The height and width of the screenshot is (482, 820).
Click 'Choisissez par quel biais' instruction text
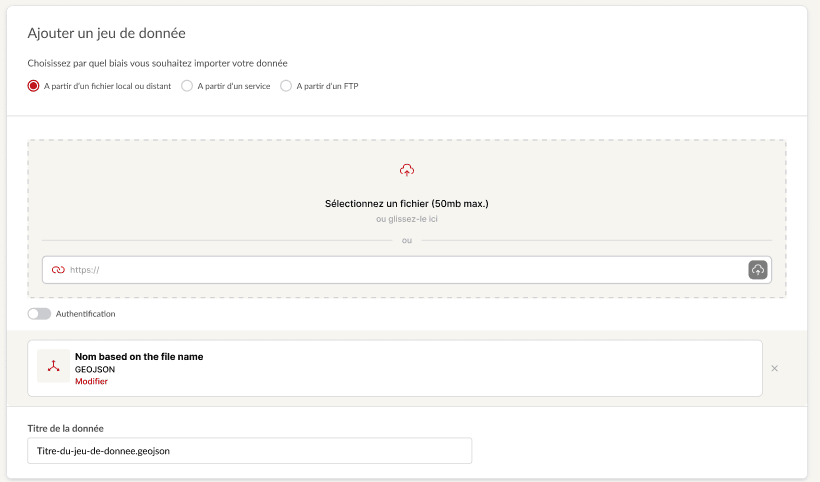coord(157,63)
